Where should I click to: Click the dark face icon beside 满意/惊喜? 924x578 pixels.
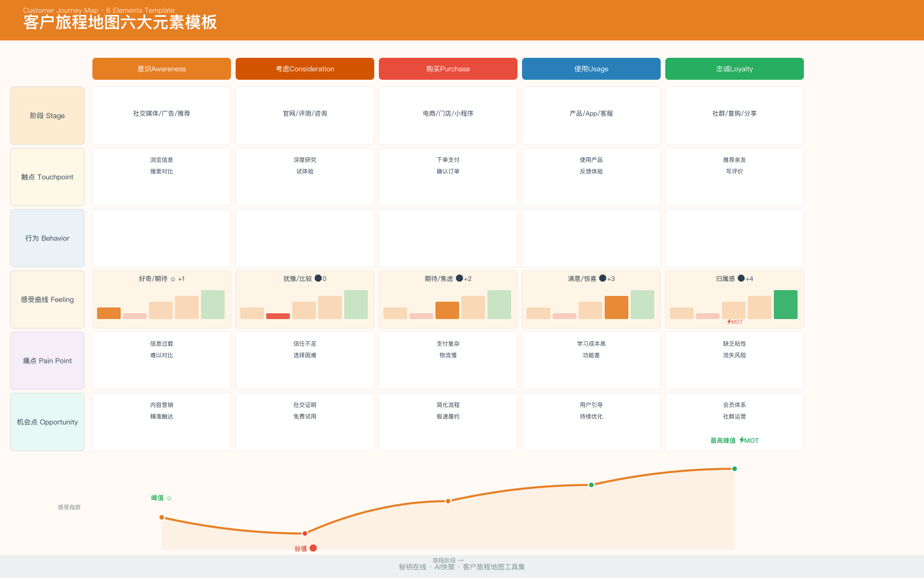[x=602, y=278]
